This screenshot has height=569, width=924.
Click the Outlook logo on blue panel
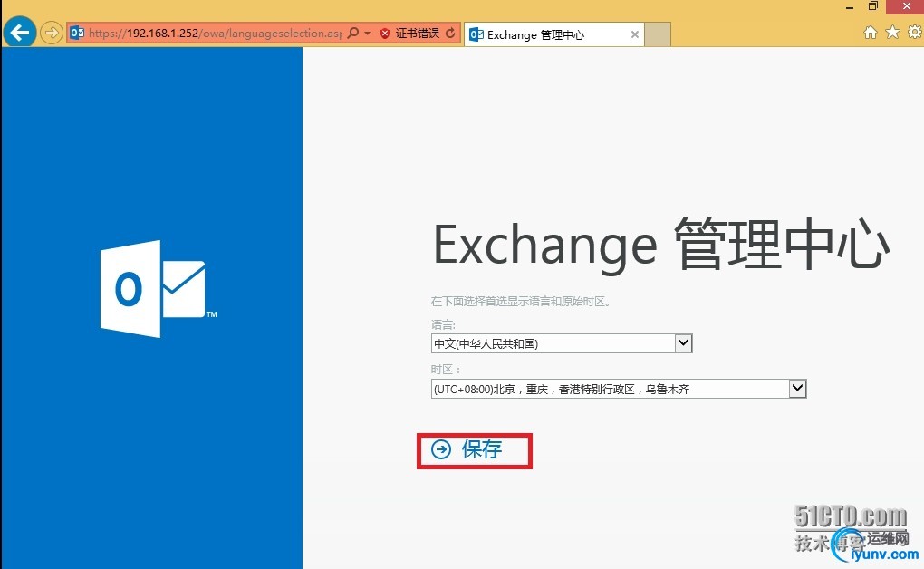(x=158, y=288)
